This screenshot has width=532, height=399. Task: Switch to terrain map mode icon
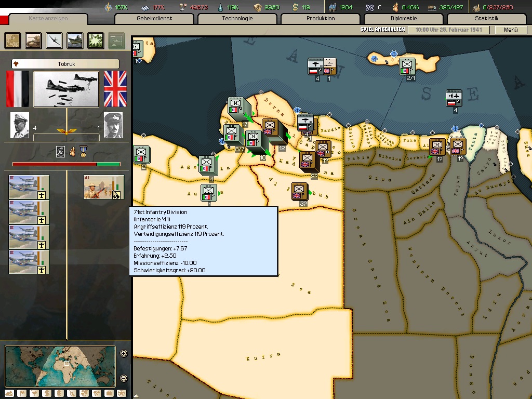coord(10,393)
